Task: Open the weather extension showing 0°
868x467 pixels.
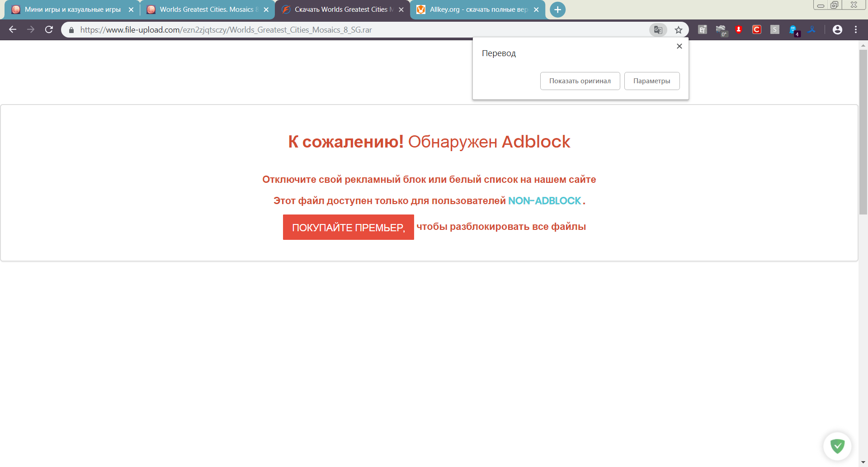Action: (x=721, y=30)
